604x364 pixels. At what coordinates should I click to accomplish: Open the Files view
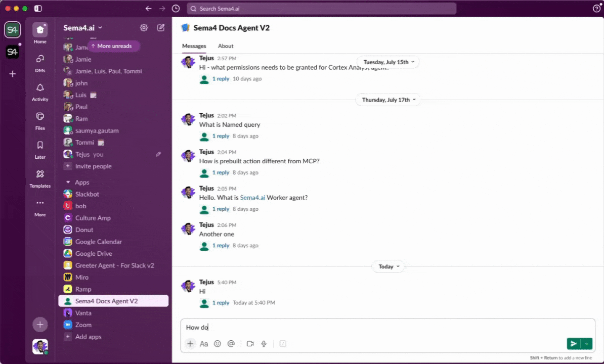(40, 121)
